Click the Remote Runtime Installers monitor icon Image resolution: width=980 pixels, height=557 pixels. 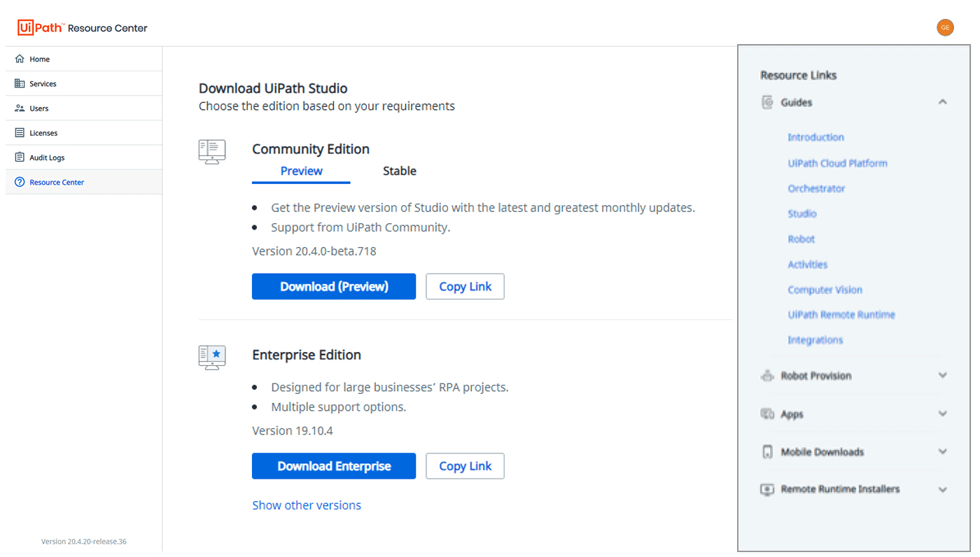tap(768, 489)
